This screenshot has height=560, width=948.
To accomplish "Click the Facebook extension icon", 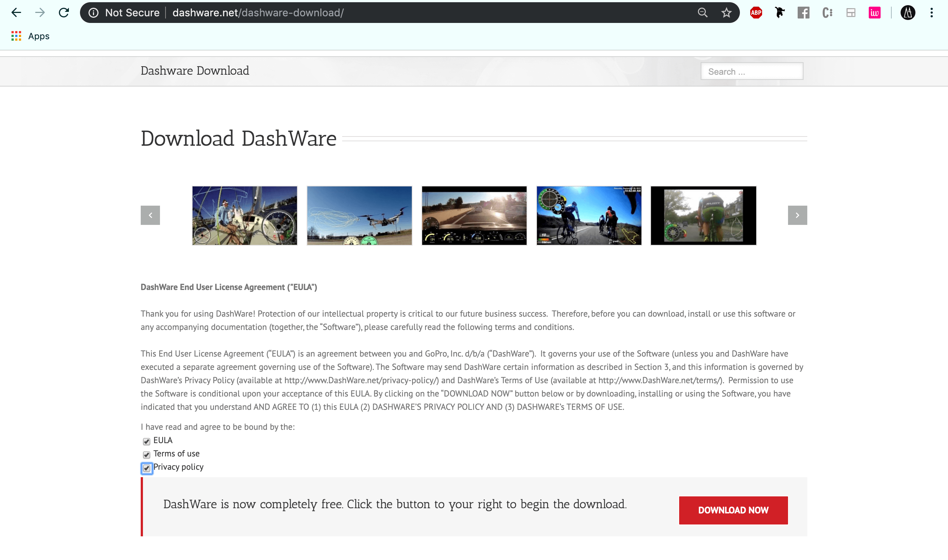I will (x=804, y=13).
